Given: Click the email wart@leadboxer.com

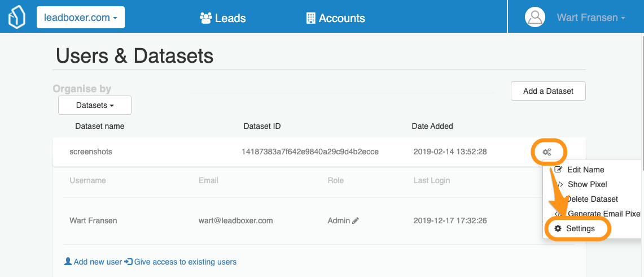Looking at the screenshot, I should (236, 220).
